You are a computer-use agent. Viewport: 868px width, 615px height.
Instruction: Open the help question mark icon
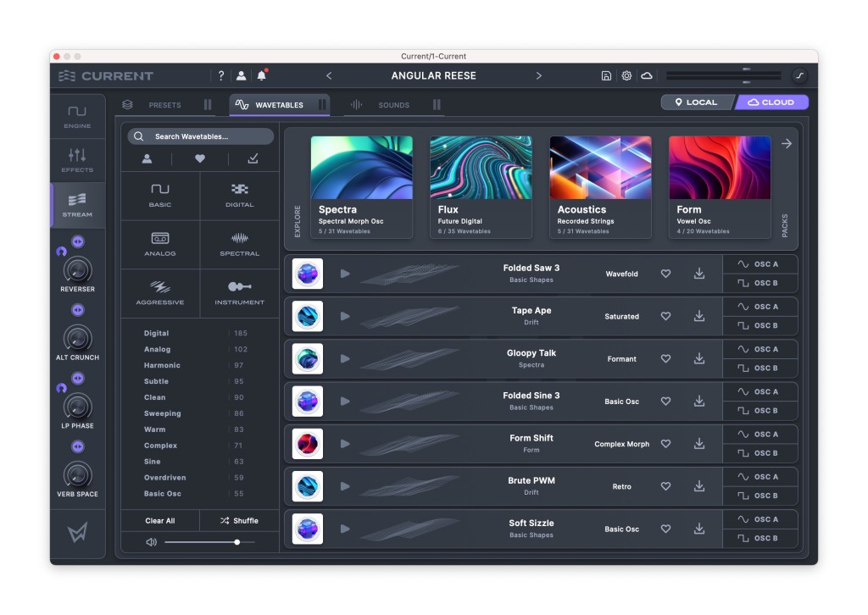point(221,75)
